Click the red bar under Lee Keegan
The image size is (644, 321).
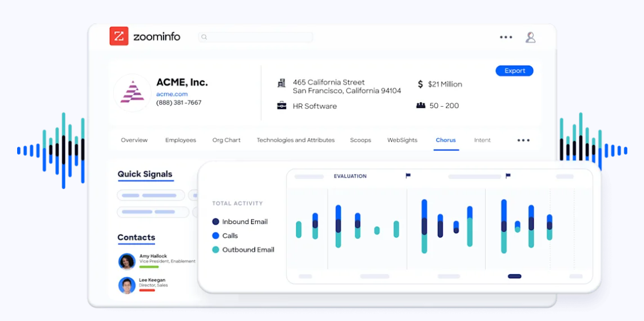point(147,290)
